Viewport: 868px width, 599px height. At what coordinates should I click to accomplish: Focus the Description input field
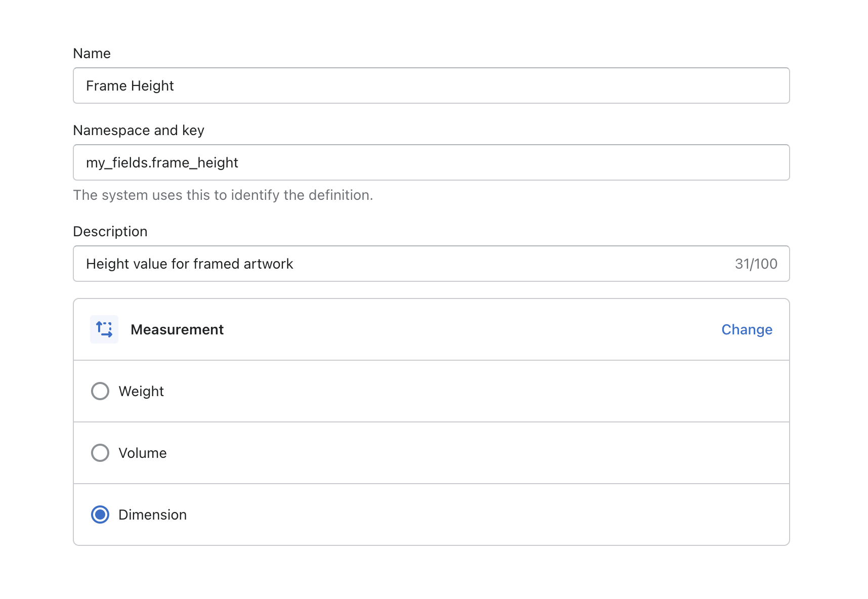(431, 264)
